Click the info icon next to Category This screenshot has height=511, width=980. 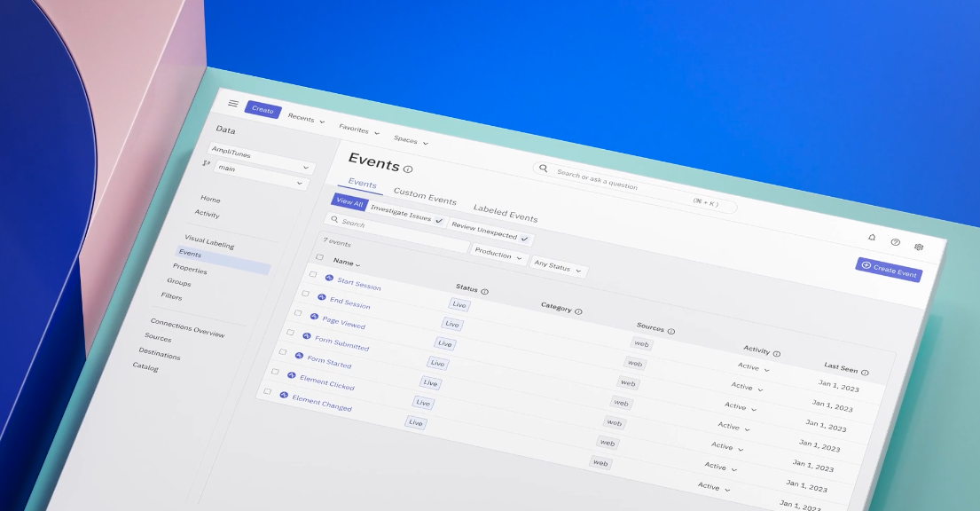[578, 311]
